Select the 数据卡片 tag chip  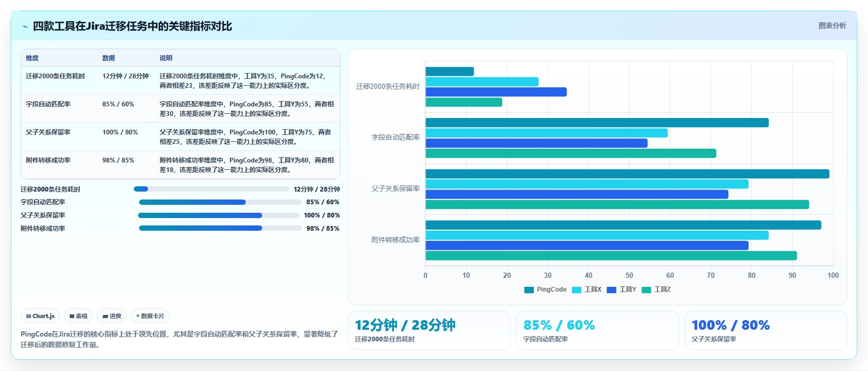(150, 316)
